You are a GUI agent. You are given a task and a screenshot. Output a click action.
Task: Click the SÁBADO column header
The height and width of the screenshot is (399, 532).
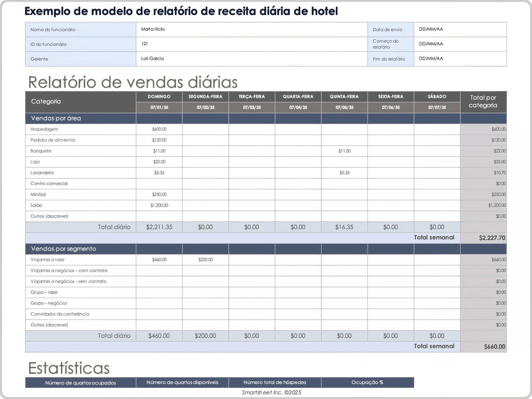[x=437, y=96]
